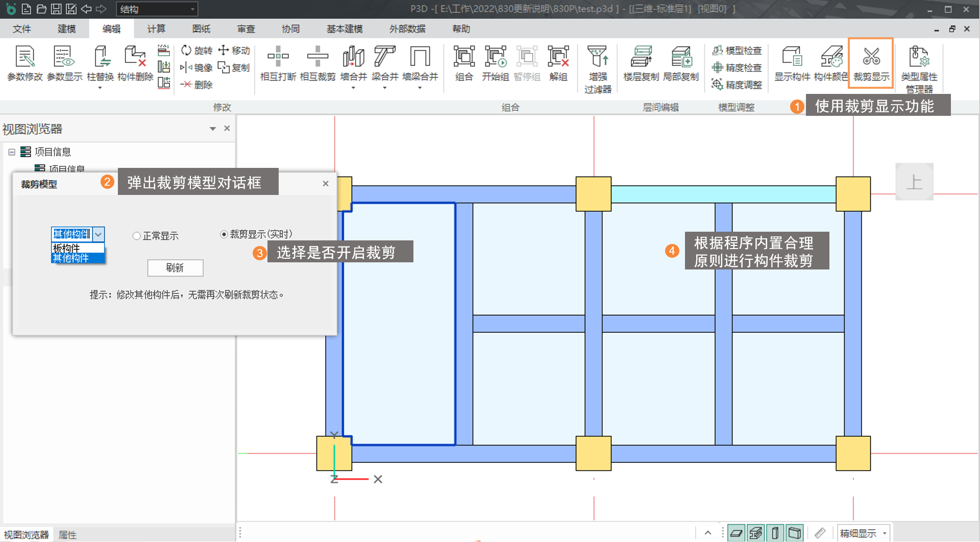Switch to the 属性 panel tab
980x542 pixels.
pos(67,534)
